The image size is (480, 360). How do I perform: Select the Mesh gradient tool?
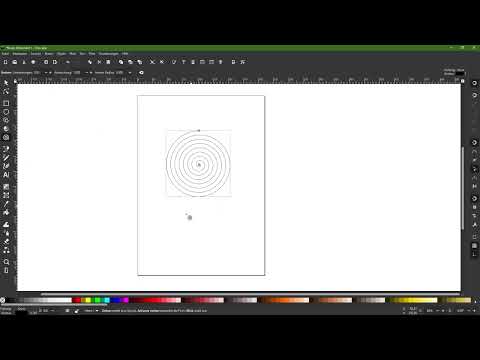tap(6, 195)
